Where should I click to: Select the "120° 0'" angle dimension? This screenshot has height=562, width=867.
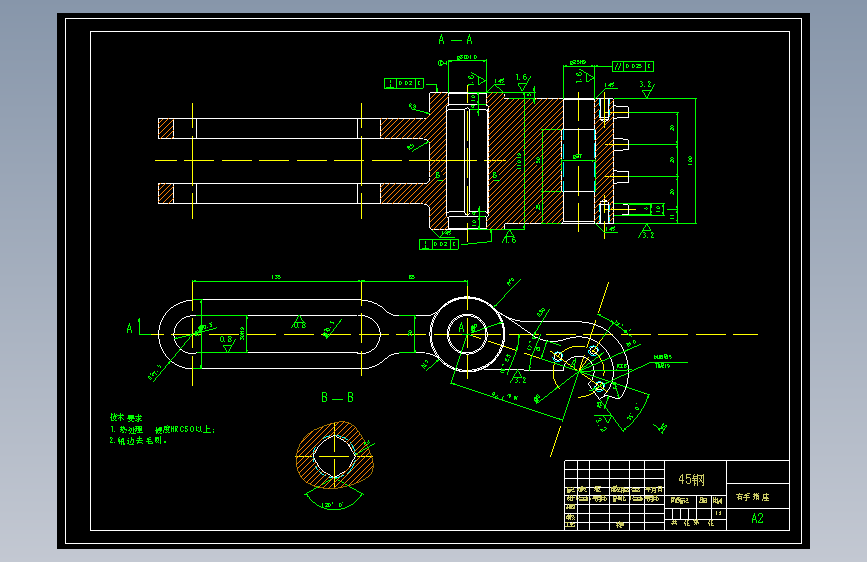coord(333,506)
